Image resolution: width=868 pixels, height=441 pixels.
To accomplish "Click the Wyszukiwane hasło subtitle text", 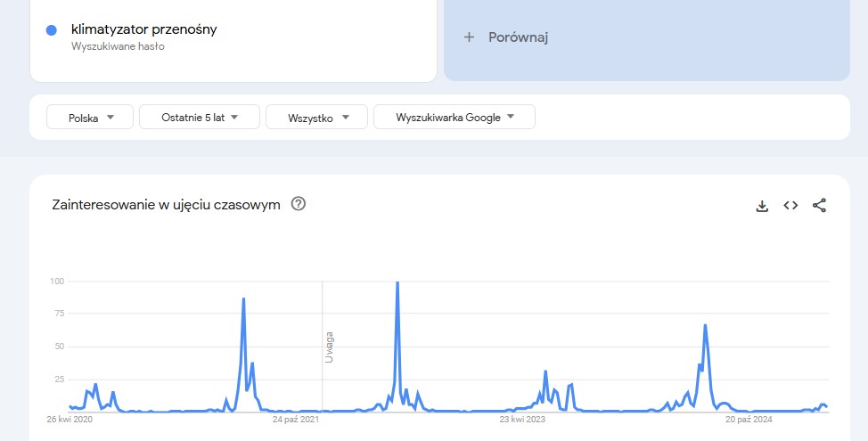I will pos(118,46).
